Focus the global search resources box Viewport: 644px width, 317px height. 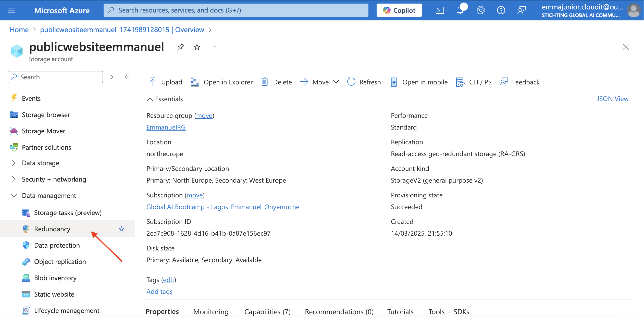[x=236, y=10]
